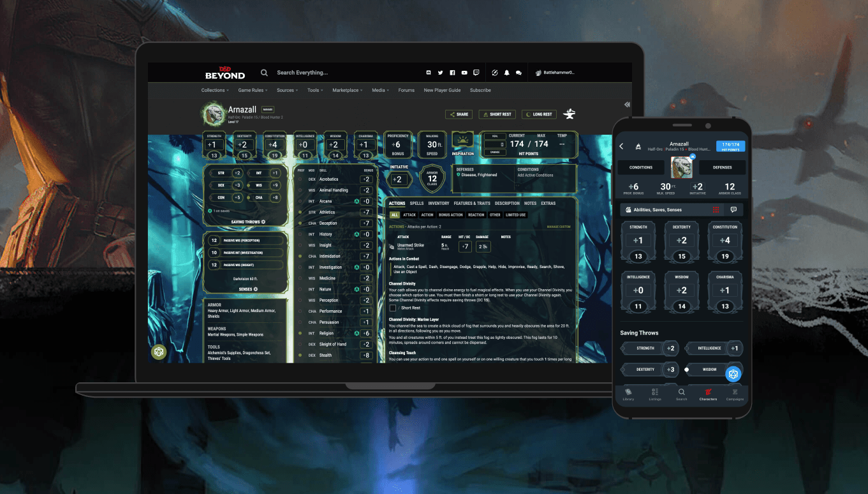868x494 pixels.
Task: Tap the red grid icon on phone
Action: coord(716,209)
